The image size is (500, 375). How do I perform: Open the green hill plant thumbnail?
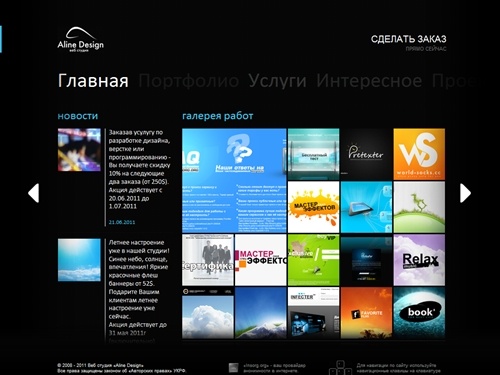tap(419, 207)
